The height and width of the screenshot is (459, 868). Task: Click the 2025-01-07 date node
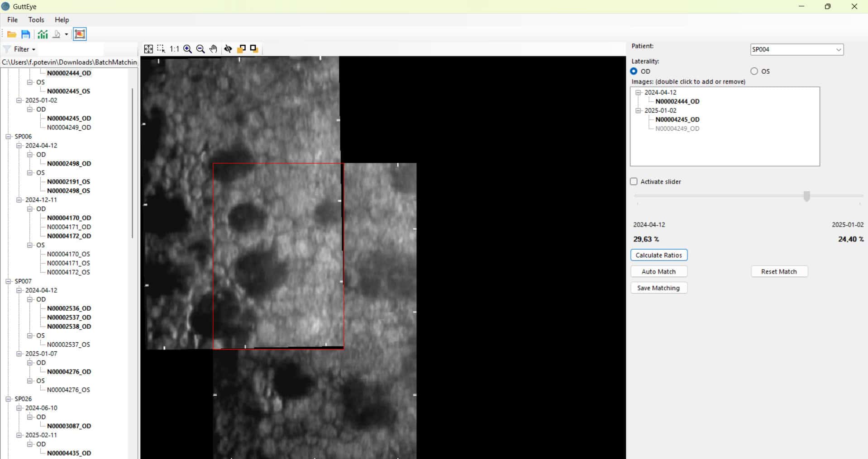tap(41, 354)
